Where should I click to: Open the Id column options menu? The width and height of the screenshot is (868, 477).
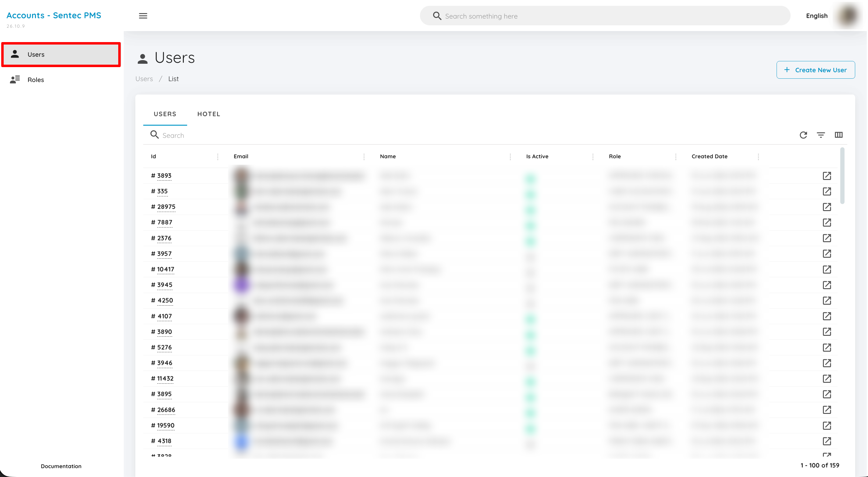pos(218,156)
